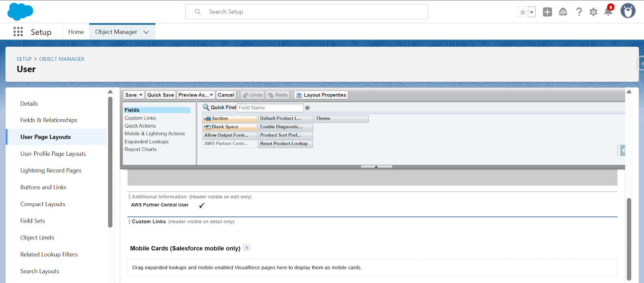
Task: Open the Help question mark menu
Action: (579, 12)
